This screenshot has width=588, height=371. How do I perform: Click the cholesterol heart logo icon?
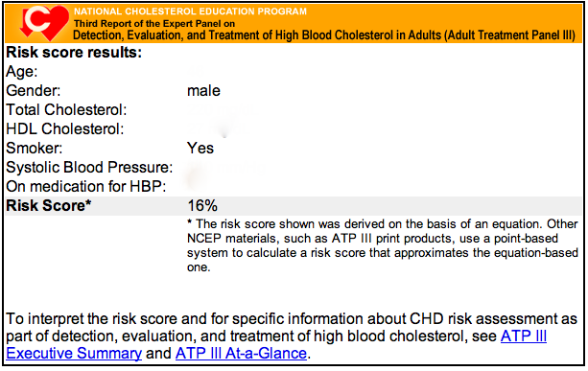44,23
